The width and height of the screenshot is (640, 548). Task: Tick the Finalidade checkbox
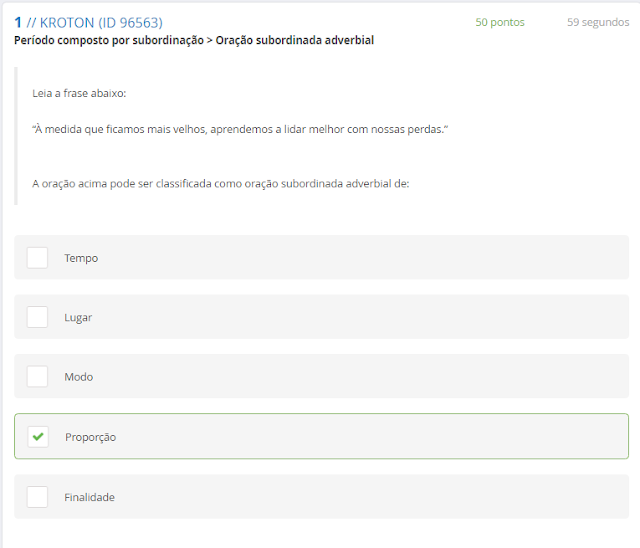(x=37, y=497)
